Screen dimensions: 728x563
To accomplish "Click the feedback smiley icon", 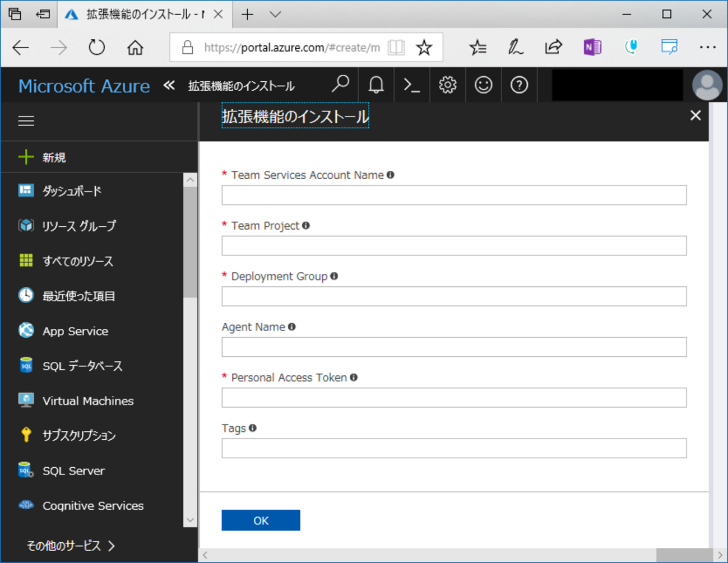I will coord(483,85).
